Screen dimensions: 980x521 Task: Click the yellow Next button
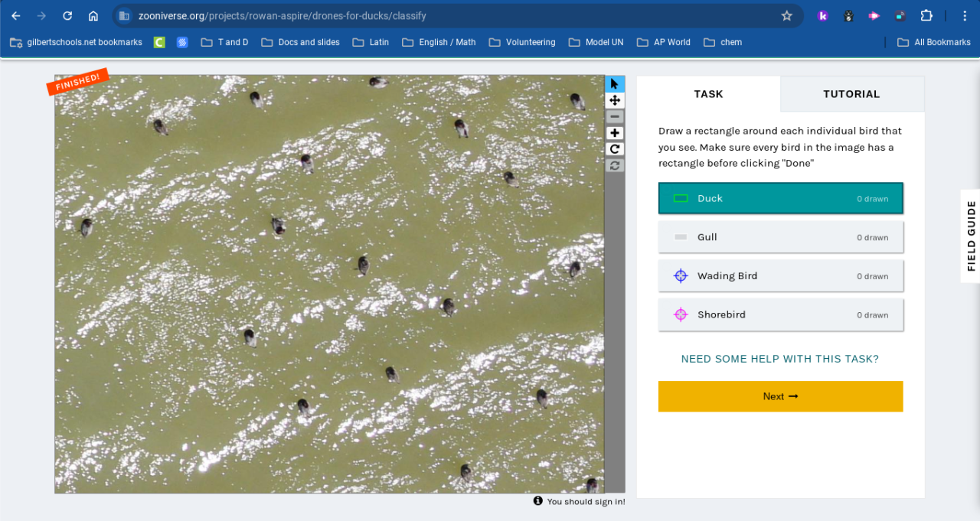pyautogui.click(x=781, y=396)
